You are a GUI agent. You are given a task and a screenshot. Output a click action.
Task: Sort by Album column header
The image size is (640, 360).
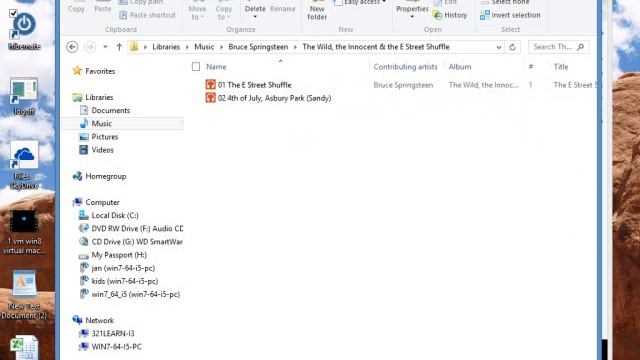(x=460, y=67)
